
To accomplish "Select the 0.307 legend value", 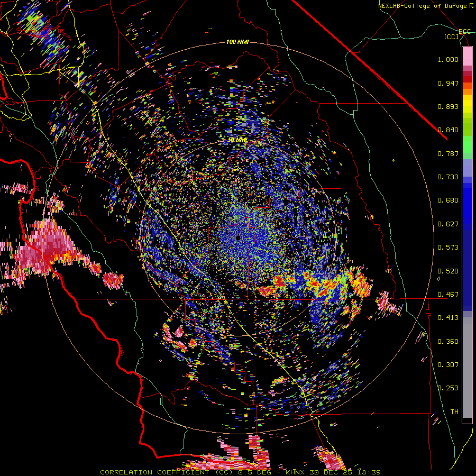I will [x=448, y=364].
